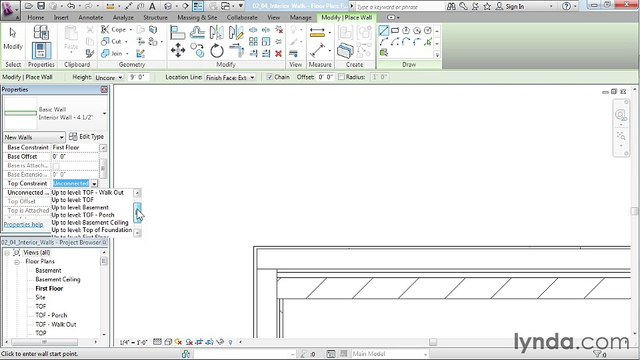The width and height of the screenshot is (640, 360).
Task: Open the Basement floor plan view
Action: pyautogui.click(x=48, y=271)
